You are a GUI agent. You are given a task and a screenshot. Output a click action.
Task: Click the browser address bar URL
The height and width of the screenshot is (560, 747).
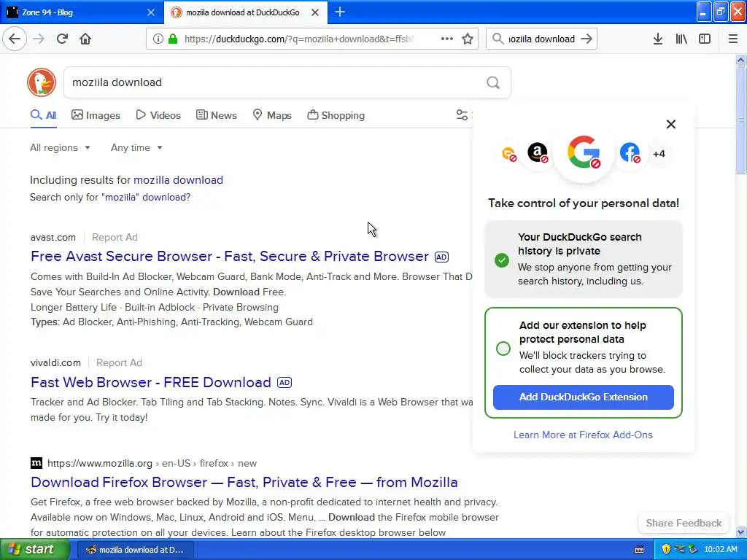[299, 39]
